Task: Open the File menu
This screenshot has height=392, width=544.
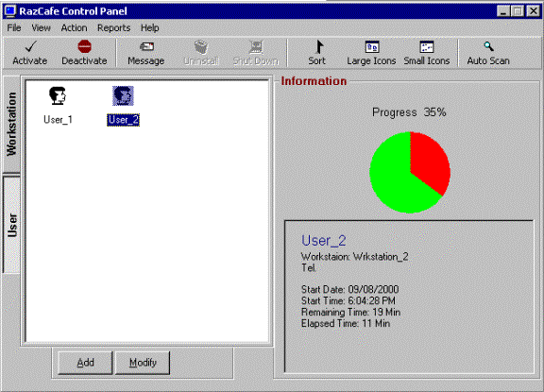Action: point(14,27)
